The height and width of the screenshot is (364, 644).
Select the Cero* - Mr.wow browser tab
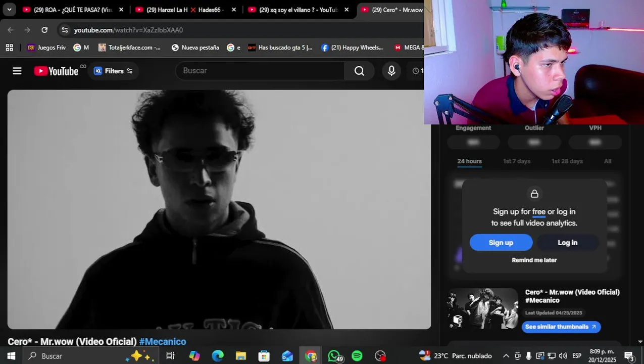pos(391,10)
